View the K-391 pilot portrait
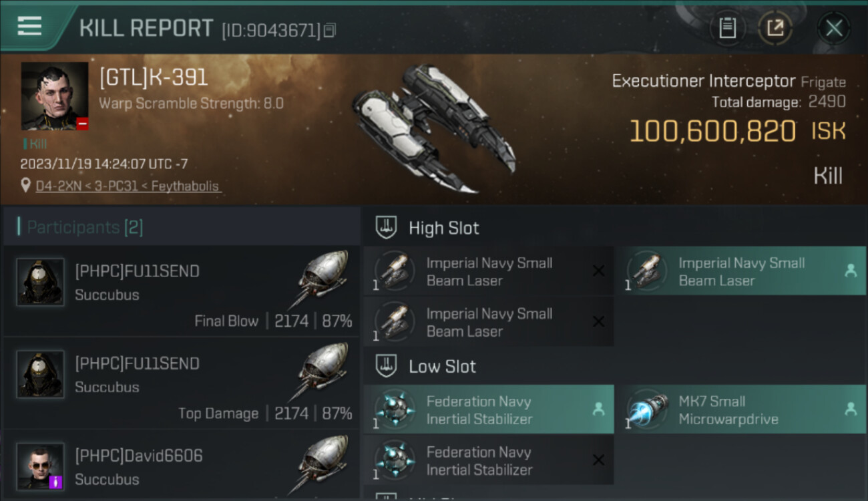This screenshot has width=868, height=501. coord(55,96)
